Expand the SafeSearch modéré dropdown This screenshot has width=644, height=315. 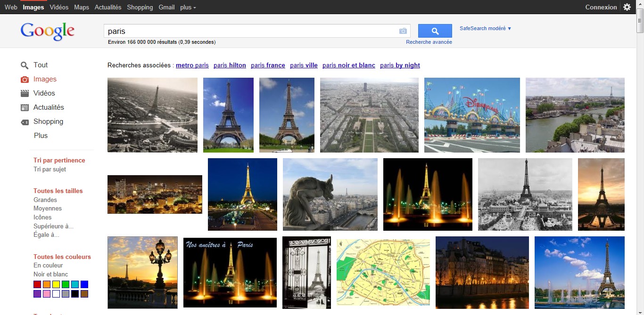[486, 28]
